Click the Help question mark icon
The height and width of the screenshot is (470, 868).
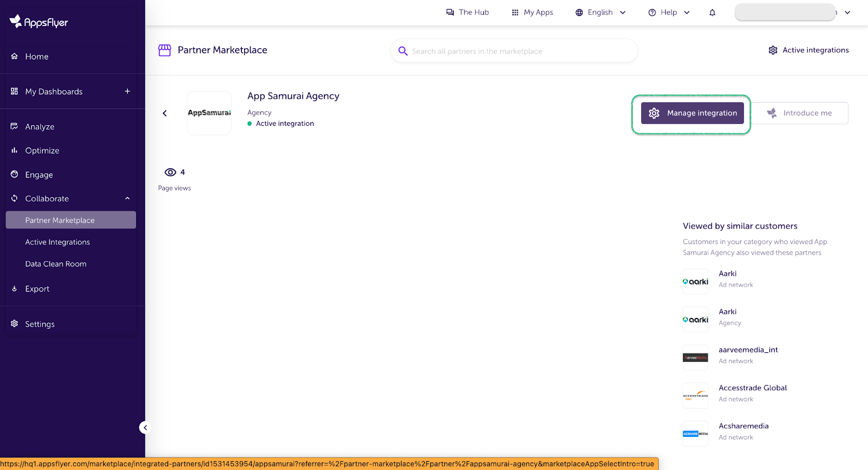click(652, 12)
